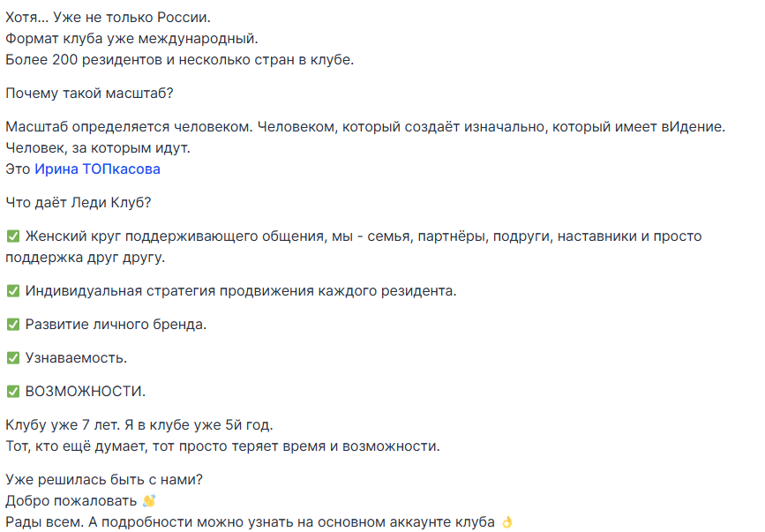Click the checkmark emoji before Женский круг

click(13, 236)
